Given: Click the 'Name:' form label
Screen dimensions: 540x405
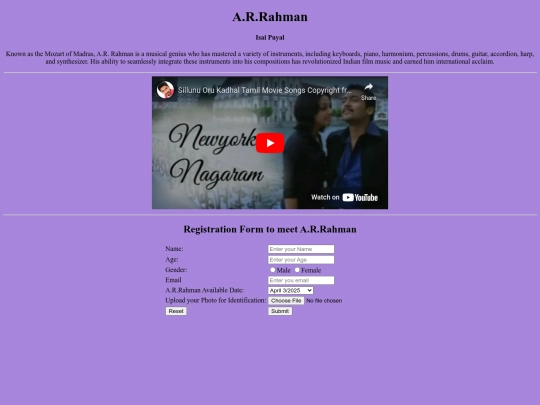Looking at the screenshot, I should click(x=174, y=249).
